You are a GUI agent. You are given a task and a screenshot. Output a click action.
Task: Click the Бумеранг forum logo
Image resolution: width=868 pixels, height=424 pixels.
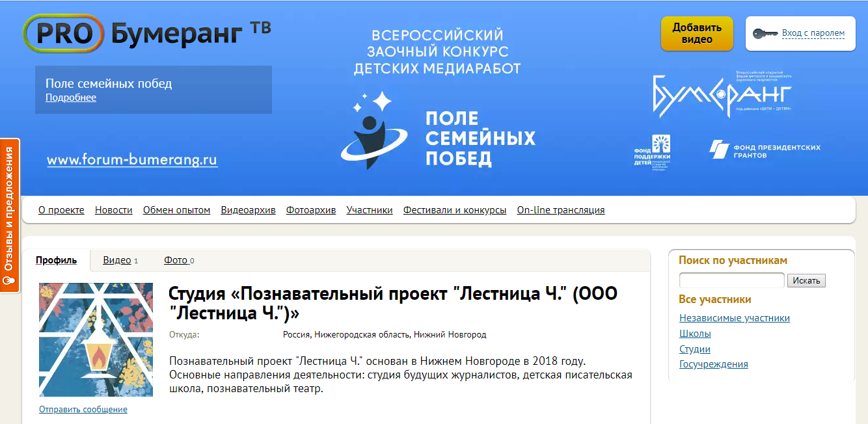[x=722, y=95]
